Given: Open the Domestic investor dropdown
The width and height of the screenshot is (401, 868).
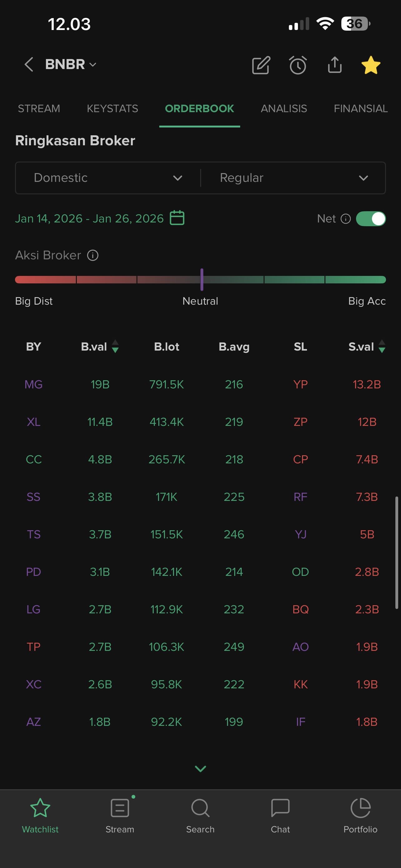Looking at the screenshot, I should 108,177.
